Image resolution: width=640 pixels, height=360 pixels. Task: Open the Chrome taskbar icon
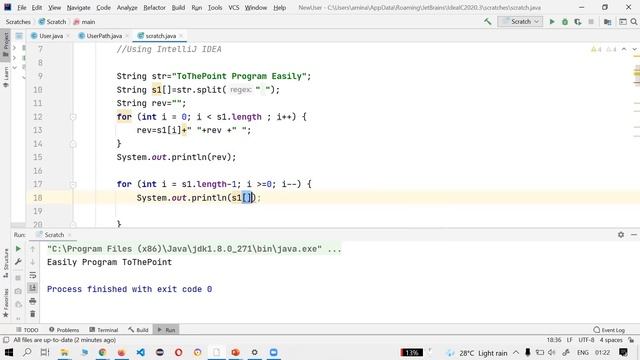(x=102, y=352)
